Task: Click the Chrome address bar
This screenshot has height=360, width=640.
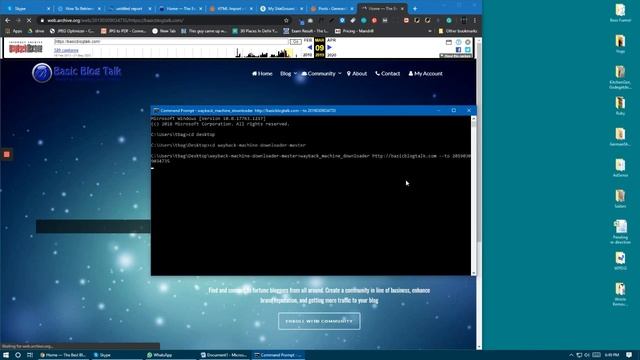Action: pos(163,20)
